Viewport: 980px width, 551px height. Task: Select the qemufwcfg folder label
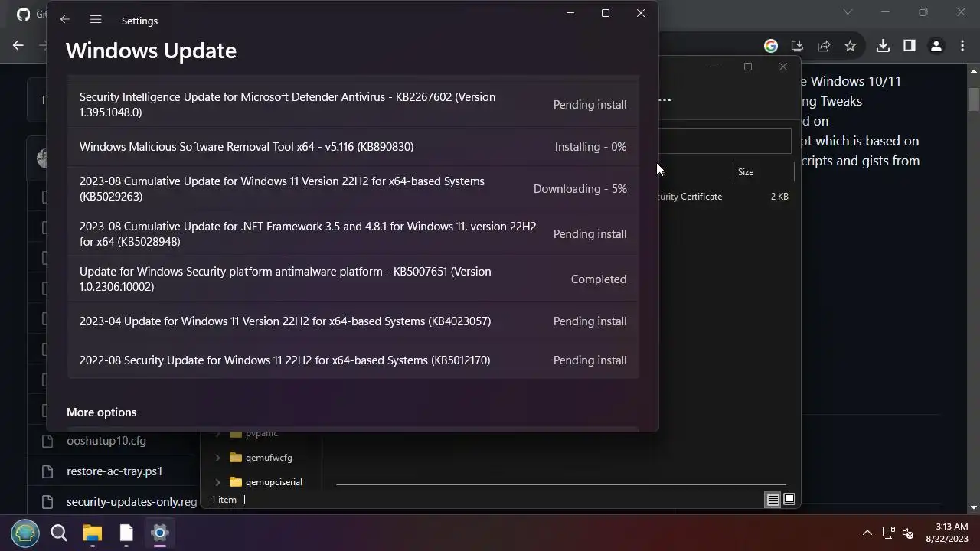269,458
